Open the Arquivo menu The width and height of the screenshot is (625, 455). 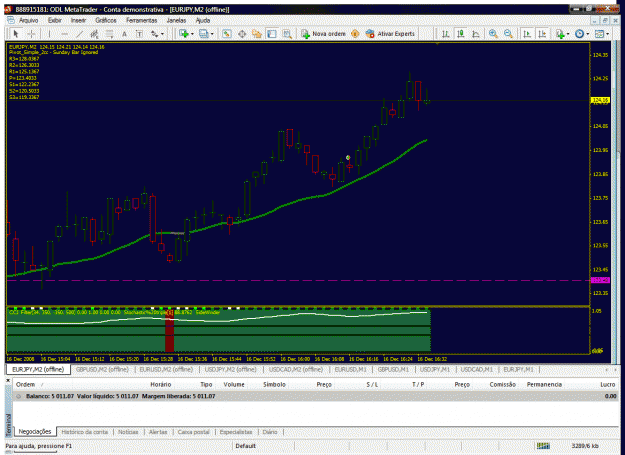tap(29, 20)
